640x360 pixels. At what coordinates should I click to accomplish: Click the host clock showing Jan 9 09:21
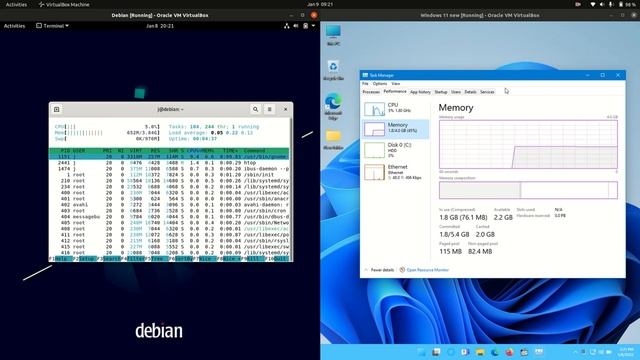(320, 4)
